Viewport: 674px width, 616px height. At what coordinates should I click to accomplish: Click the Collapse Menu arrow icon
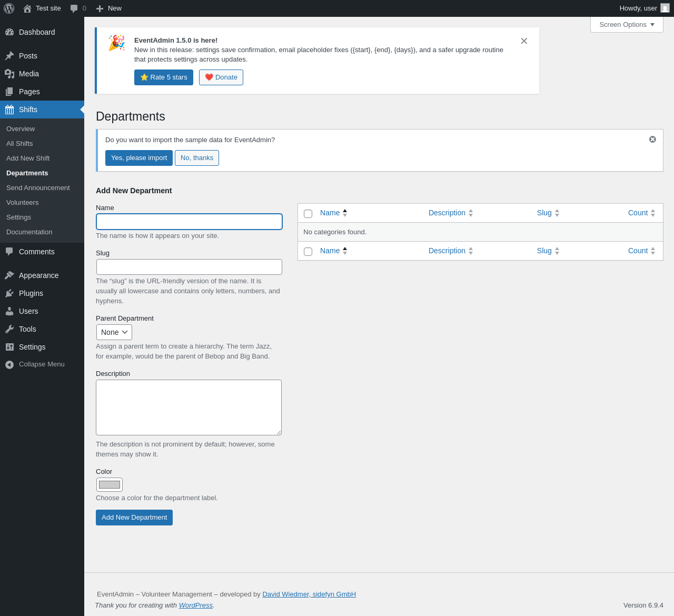(9, 364)
